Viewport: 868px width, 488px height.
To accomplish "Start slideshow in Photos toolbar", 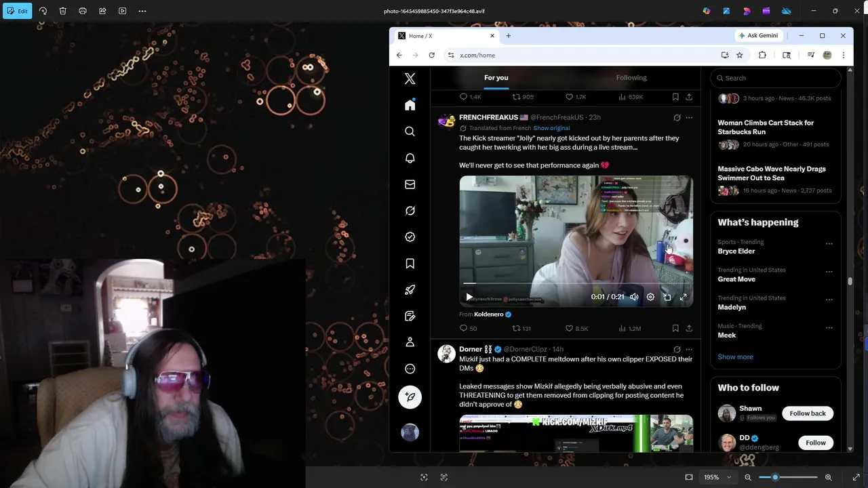I will 122,11.
